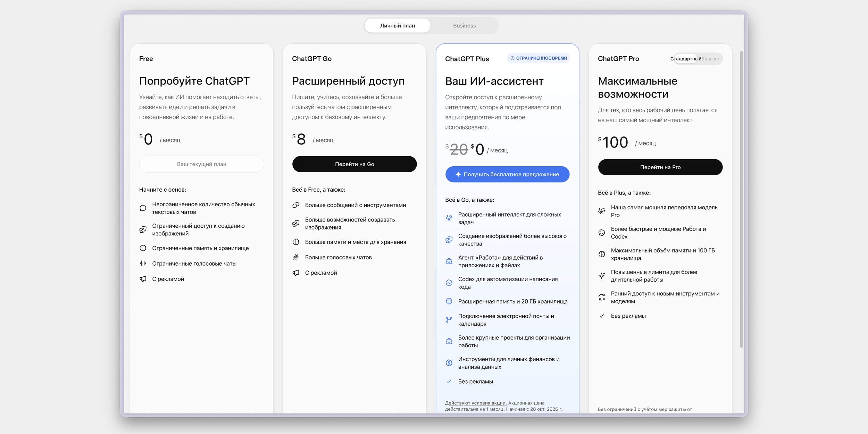The height and width of the screenshot is (434, 868).
Task: Click the Перейти на Go button
Action: 354,164
